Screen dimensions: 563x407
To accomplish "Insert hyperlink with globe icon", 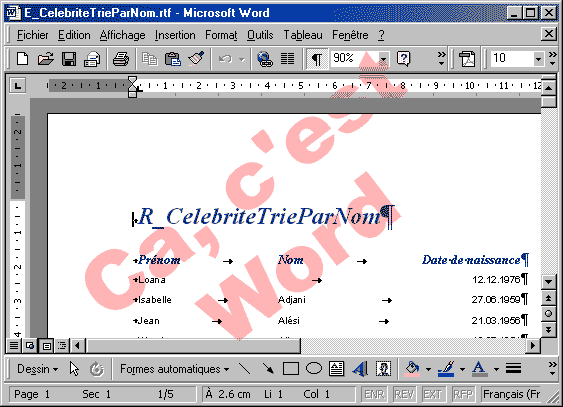I will tap(265, 59).
